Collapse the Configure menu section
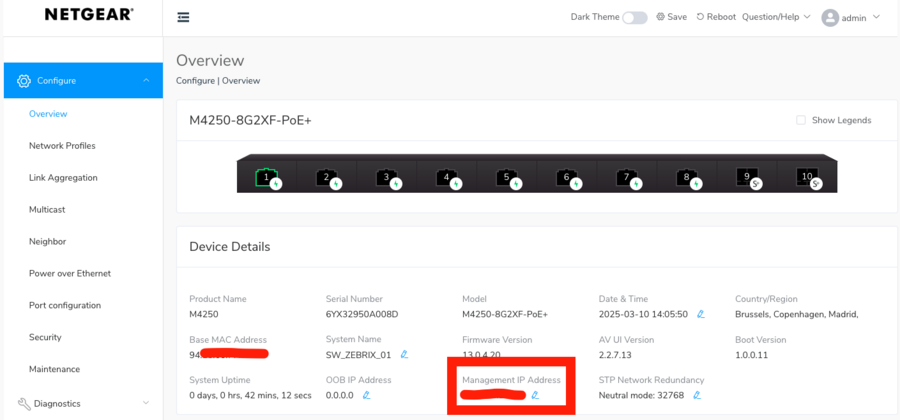900x420 pixels. coord(83,80)
